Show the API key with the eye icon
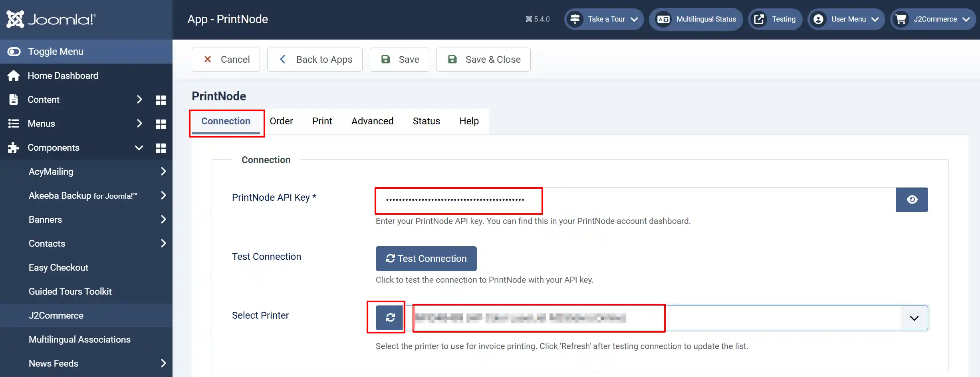 click(912, 200)
